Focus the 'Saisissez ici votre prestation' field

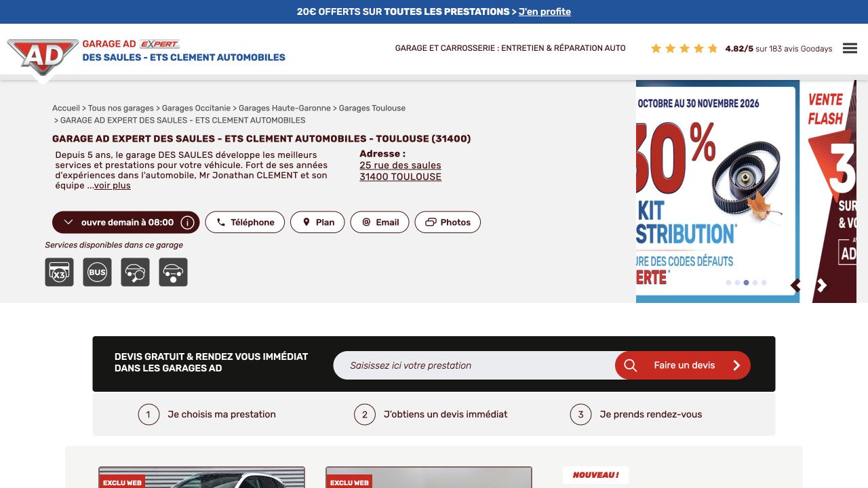point(475,365)
